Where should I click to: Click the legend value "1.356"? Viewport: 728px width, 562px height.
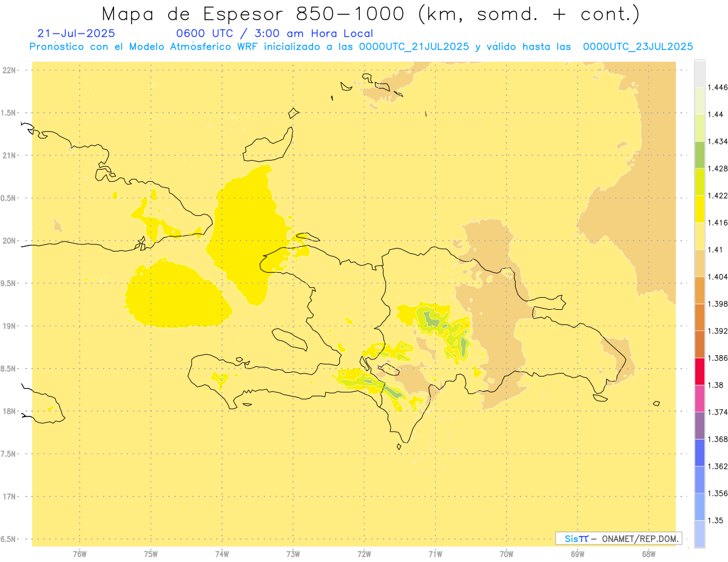718,493
